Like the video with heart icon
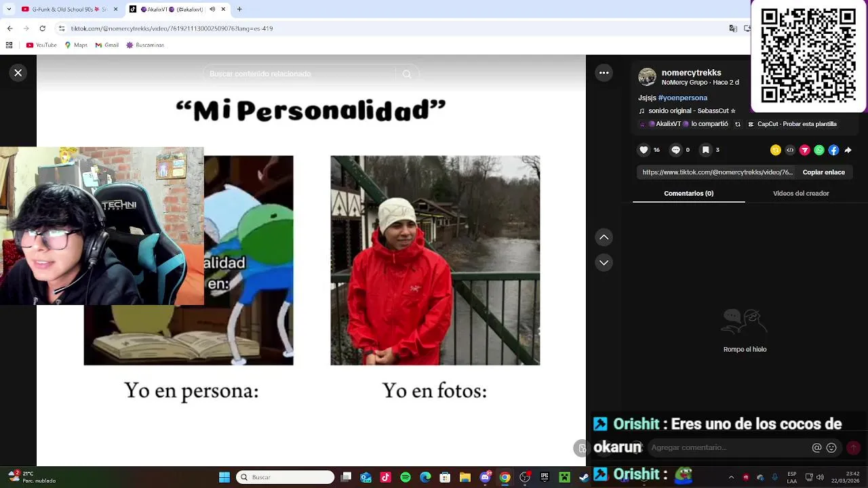The width and height of the screenshot is (868, 488). coord(644,150)
